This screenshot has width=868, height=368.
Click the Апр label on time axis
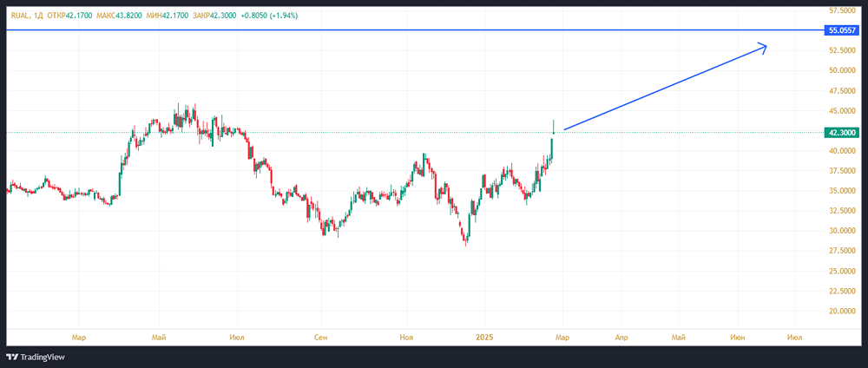(x=621, y=337)
